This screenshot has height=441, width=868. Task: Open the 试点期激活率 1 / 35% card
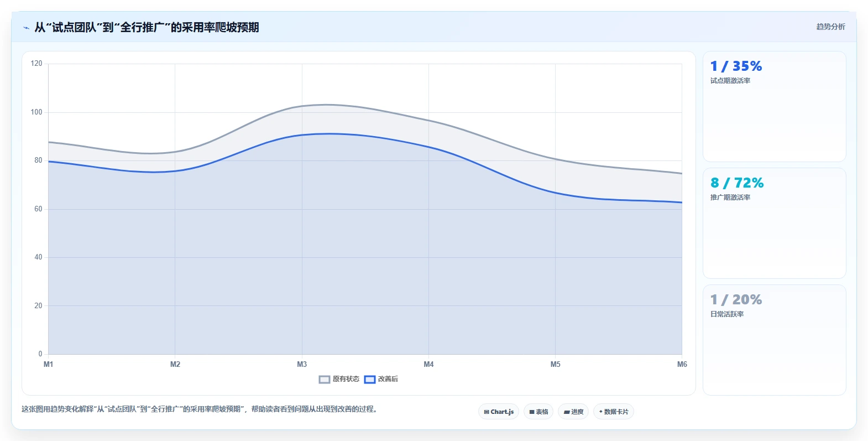pos(774,107)
